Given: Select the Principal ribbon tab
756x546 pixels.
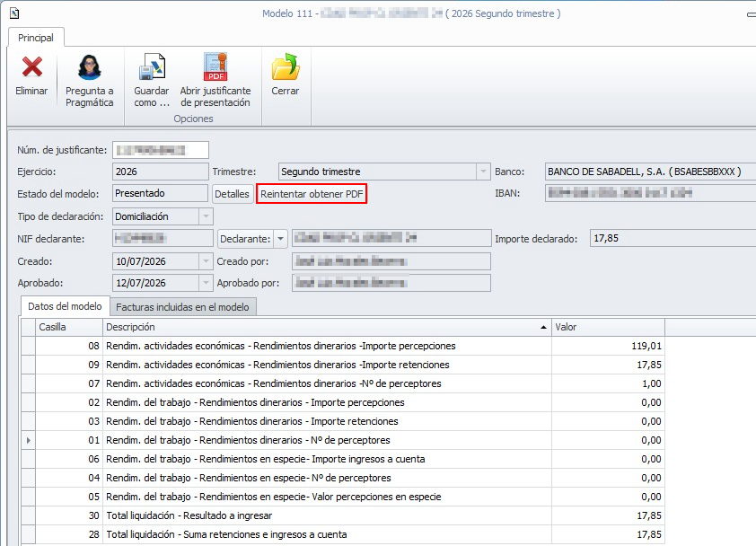Looking at the screenshot, I should coord(36,38).
